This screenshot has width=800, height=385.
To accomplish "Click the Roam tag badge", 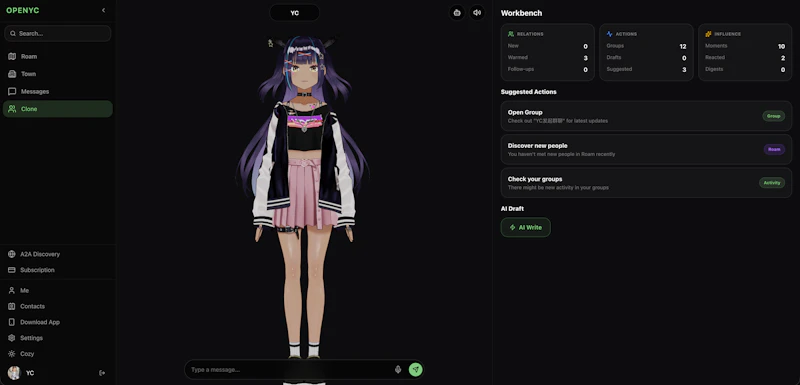I will tap(774, 149).
